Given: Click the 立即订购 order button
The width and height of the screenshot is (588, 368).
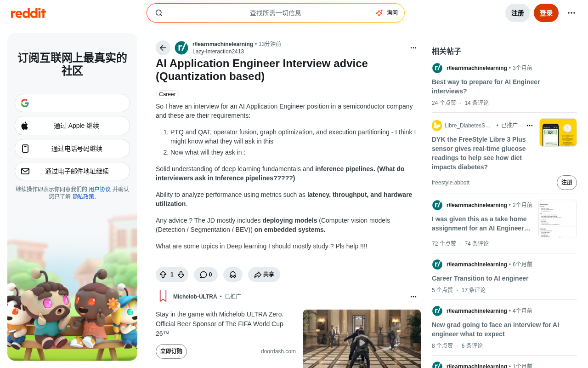Looking at the screenshot, I should pyautogui.click(x=171, y=351).
